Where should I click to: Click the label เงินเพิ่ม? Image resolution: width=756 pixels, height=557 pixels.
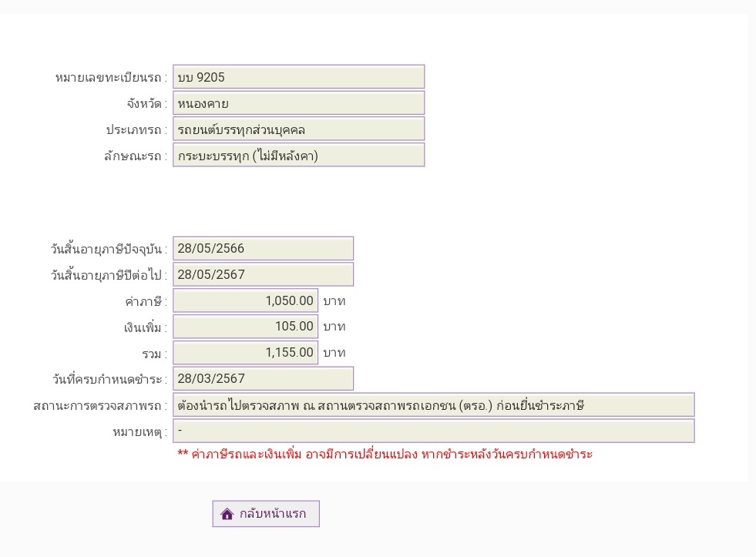tap(146, 327)
